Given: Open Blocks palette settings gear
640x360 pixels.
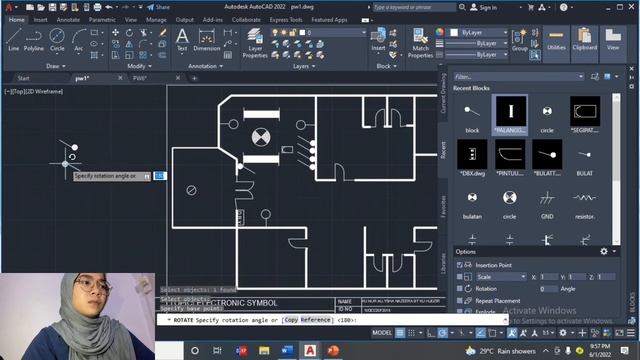Looking at the screenshot, I should tap(604, 251).
